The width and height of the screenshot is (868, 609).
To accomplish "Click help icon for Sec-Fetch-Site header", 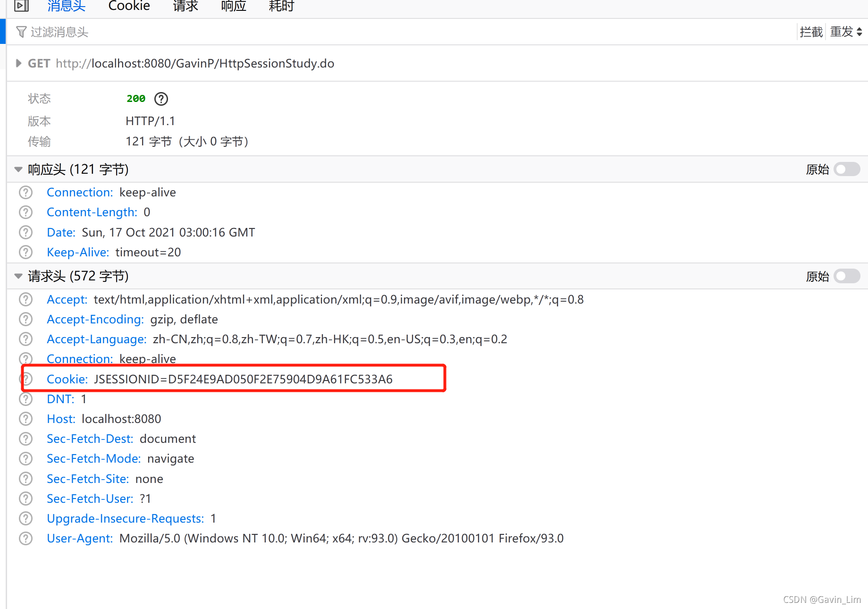I will coord(25,479).
